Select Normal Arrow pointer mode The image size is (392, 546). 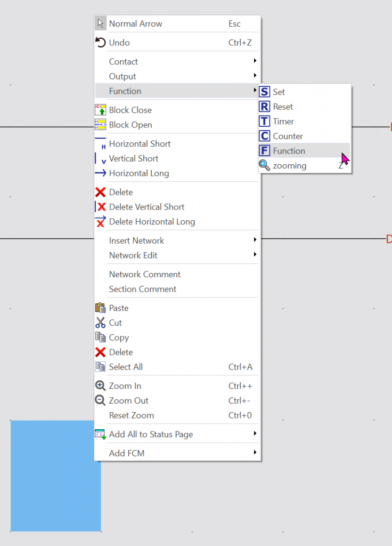(x=135, y=23)
